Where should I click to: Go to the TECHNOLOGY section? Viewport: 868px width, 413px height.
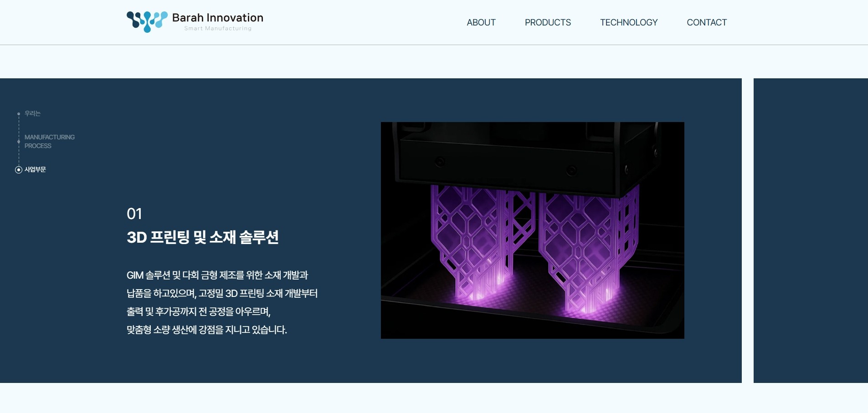point(628,22)
